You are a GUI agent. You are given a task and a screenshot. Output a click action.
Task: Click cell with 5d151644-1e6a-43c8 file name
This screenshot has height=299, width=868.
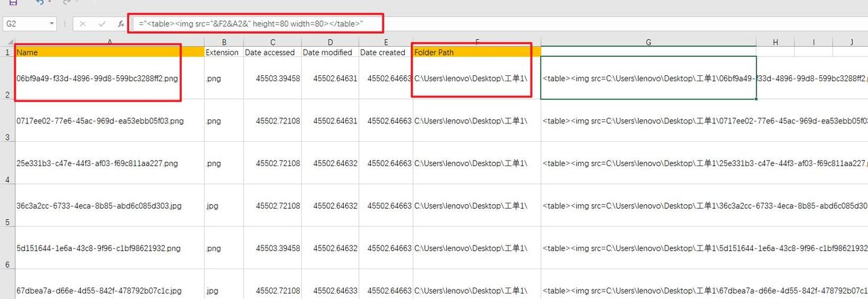(x=109, y=248)
